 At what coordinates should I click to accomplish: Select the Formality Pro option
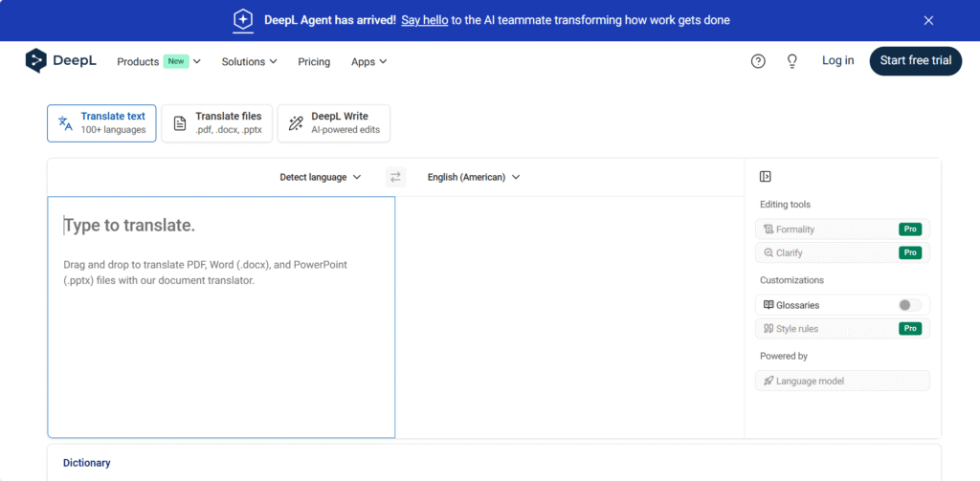tap(842, 230)
